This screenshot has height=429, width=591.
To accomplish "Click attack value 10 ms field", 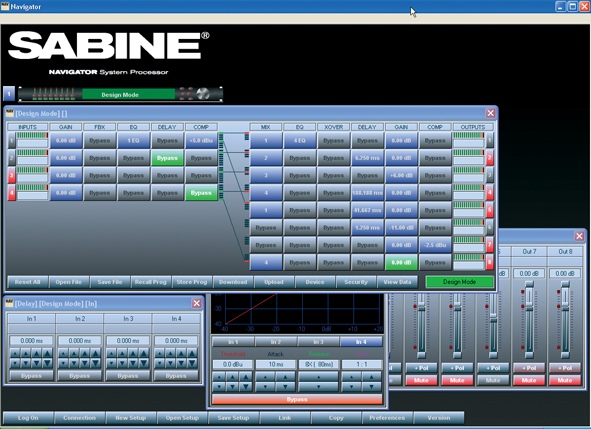I will point(276,365).
